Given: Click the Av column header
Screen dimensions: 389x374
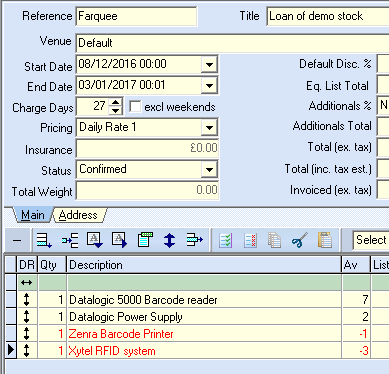Looking at the screenshot, I should pos(356,265).
